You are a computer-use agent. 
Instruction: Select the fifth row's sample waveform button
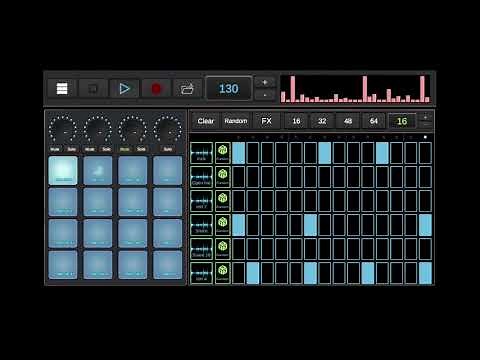(201, 249)
